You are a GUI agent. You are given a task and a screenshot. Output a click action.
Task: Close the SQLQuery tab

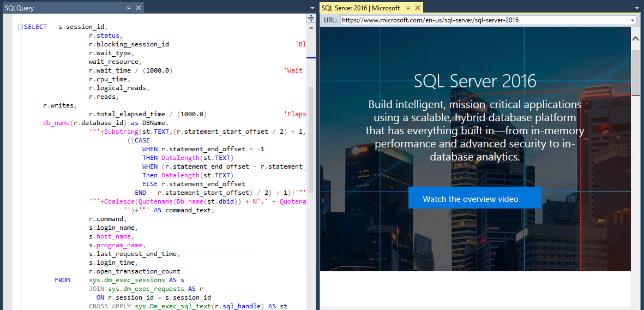click(139, 8)
